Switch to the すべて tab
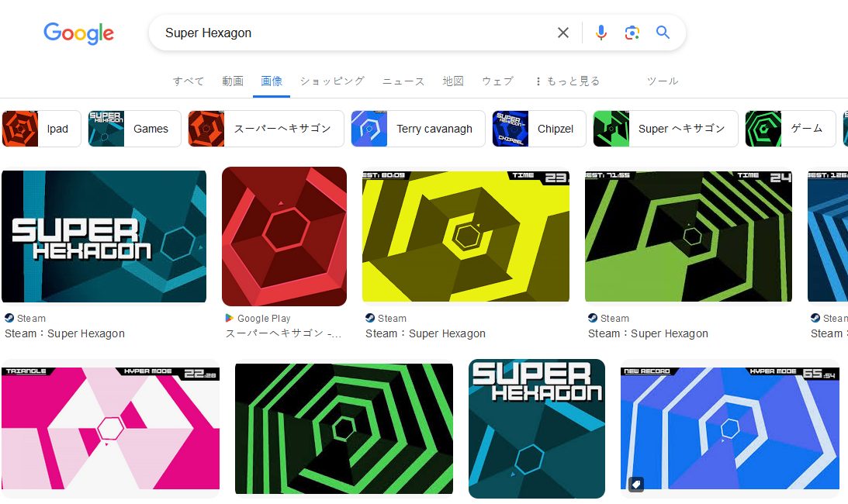The width and height of the screenshot is (848, 504). pyautogui.click(x=189, y=81)
